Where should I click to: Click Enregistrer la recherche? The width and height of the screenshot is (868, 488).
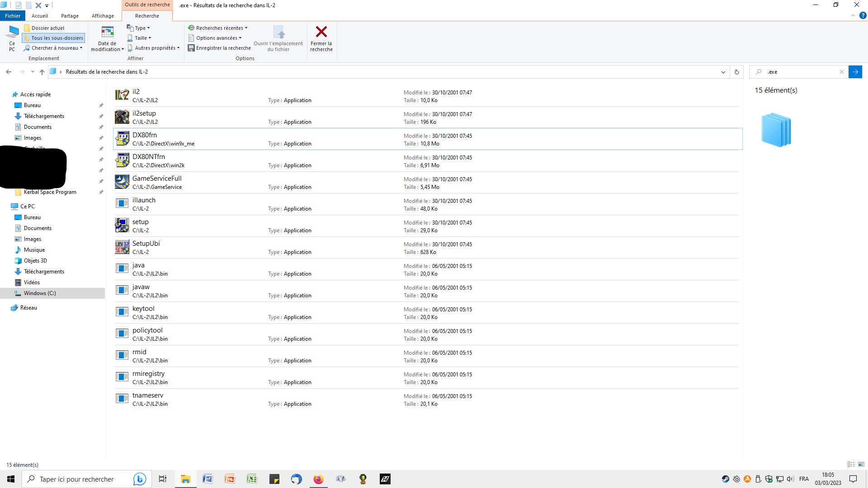[x=220, y=48]
